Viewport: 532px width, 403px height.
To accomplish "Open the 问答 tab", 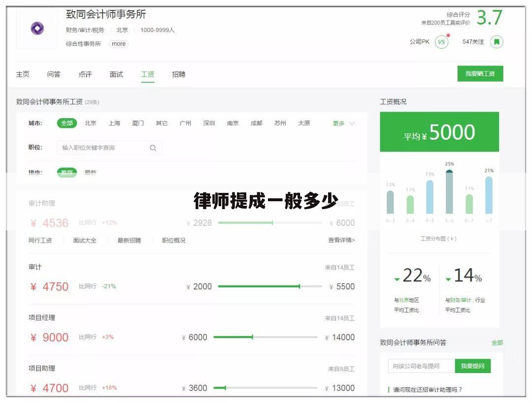I will point(54,74).
